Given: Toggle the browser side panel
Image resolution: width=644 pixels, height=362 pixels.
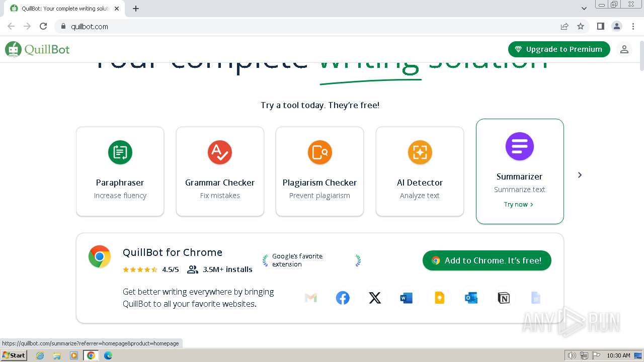Looking at the screenshot, I should pyautogui.click(x=600, y=26).
